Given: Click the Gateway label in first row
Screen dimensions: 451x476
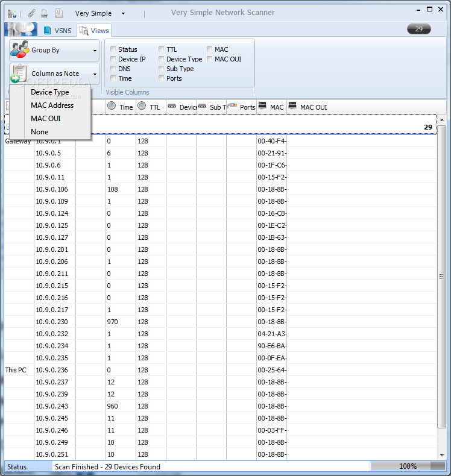Looking at the screenshot, I should 18,142.
